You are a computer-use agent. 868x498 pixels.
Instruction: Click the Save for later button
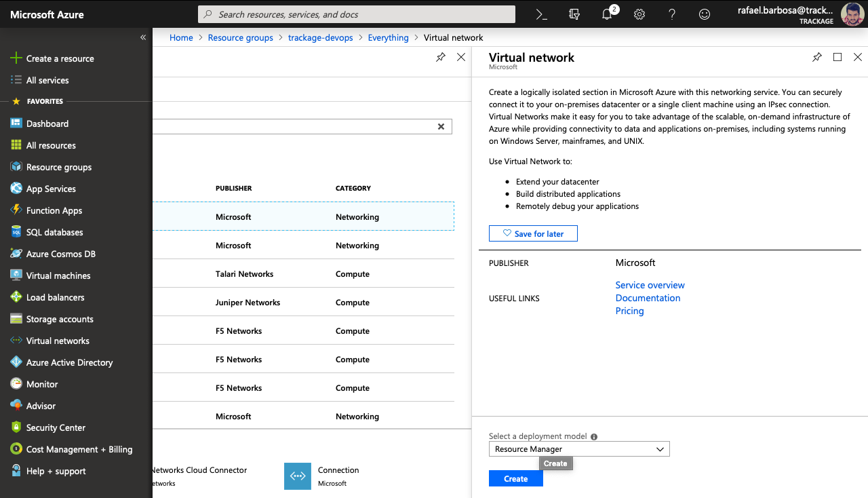(533, 234)
